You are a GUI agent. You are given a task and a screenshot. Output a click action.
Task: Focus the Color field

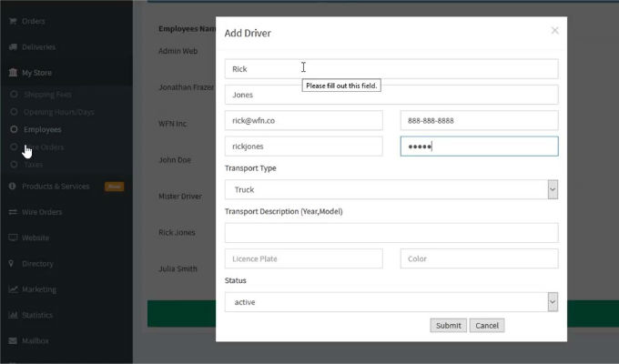click(479, 258)
